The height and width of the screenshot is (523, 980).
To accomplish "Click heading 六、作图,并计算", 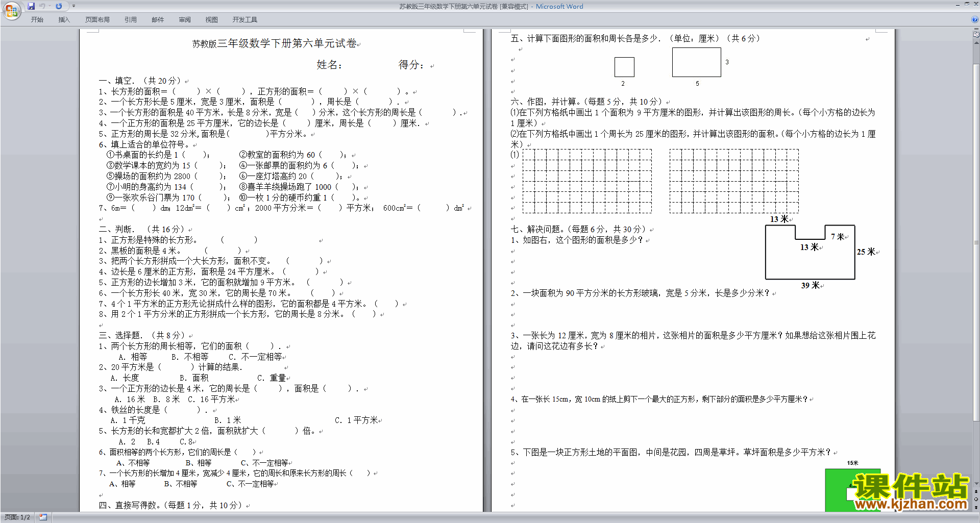I will point(587,102).
